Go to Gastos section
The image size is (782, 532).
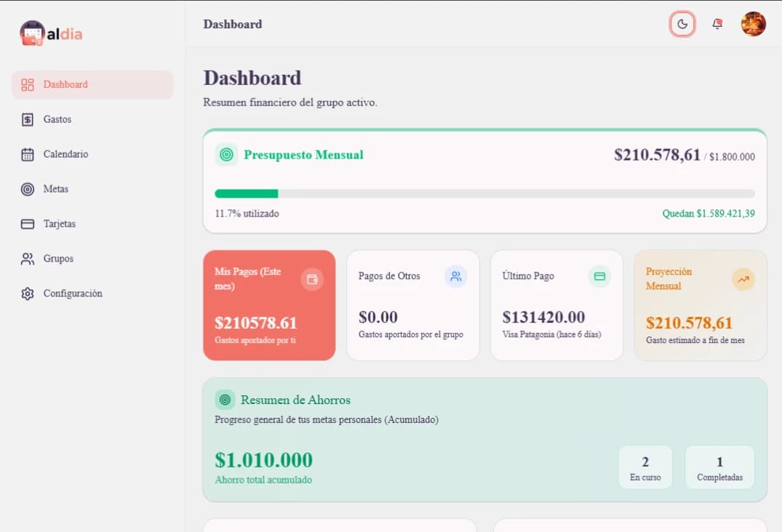pyautogui.click(x=92, y=119)
